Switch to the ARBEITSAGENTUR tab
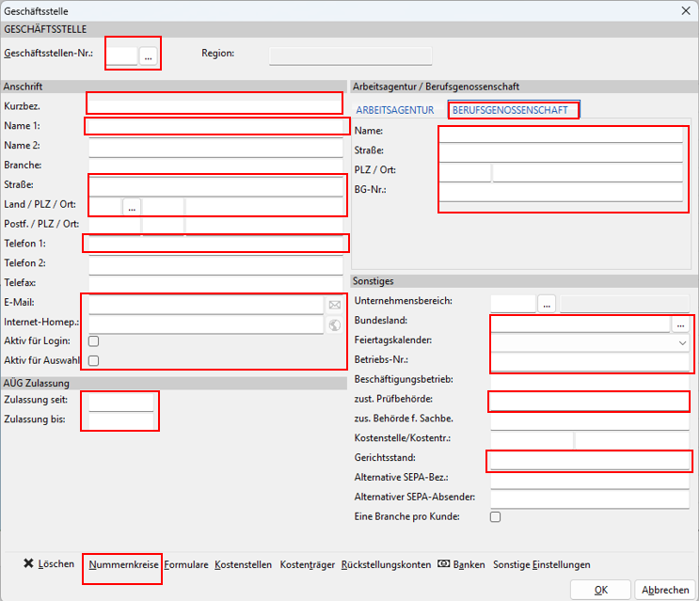This screenshot has width=700, height=601. click(395, 110)
